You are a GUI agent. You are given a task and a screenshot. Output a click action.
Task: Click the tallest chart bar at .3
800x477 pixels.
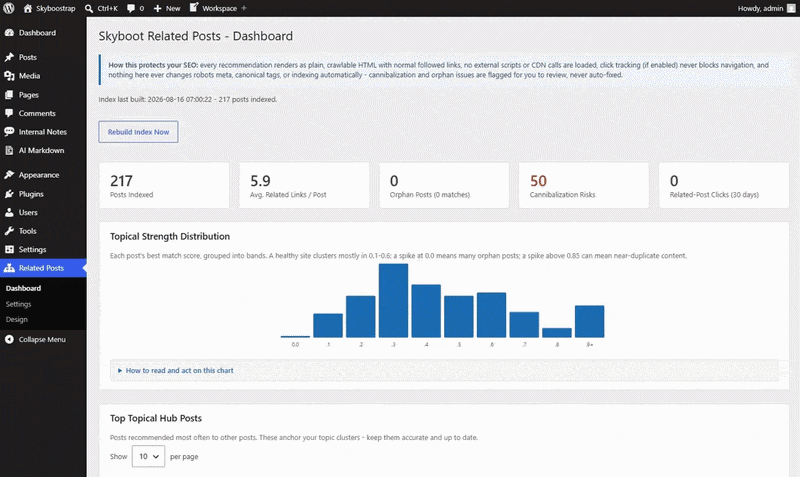coord(393,300)
